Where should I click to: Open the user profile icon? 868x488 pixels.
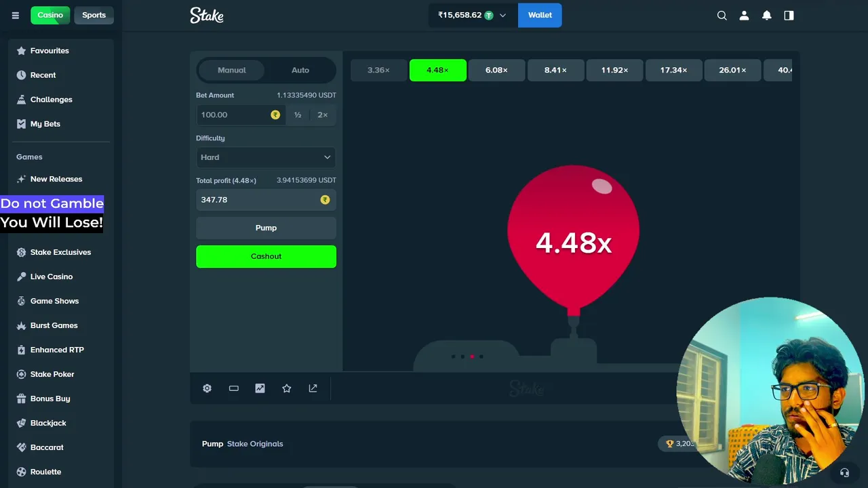[744, 15]
